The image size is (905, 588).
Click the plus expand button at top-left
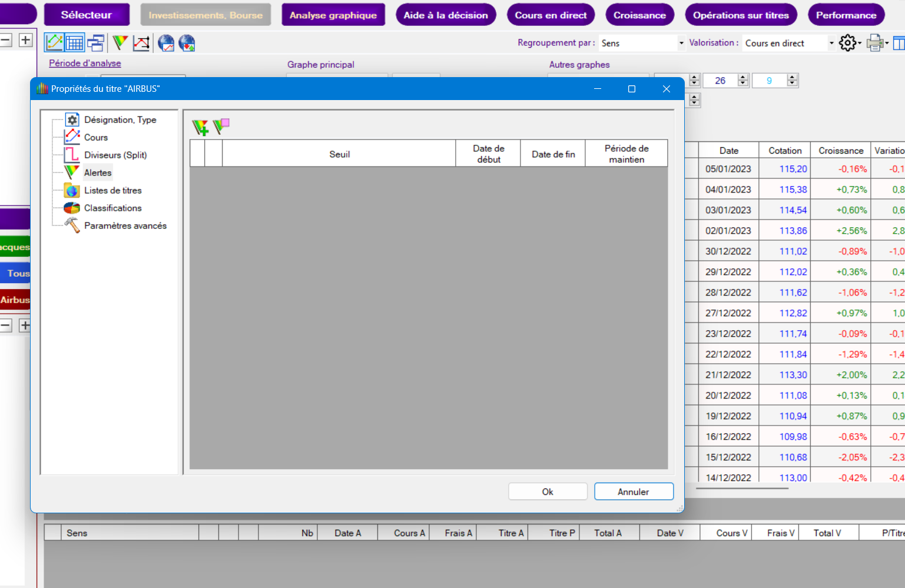(25, 40)
